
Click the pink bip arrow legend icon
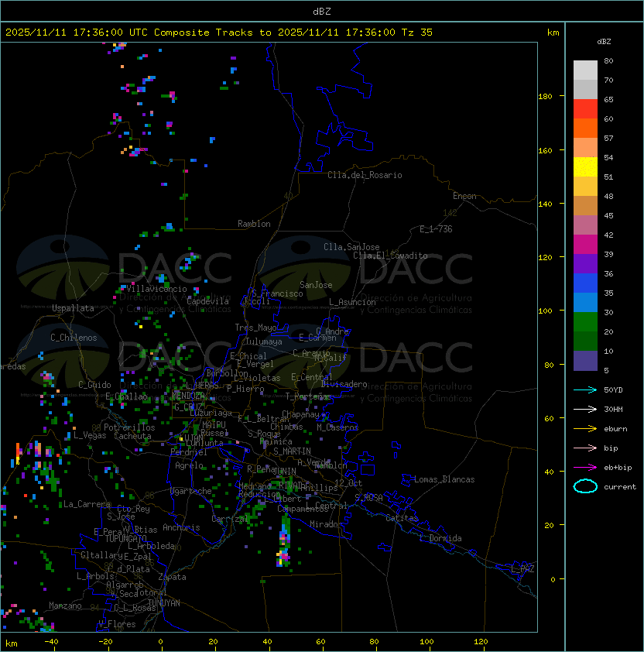click(585, 448)
